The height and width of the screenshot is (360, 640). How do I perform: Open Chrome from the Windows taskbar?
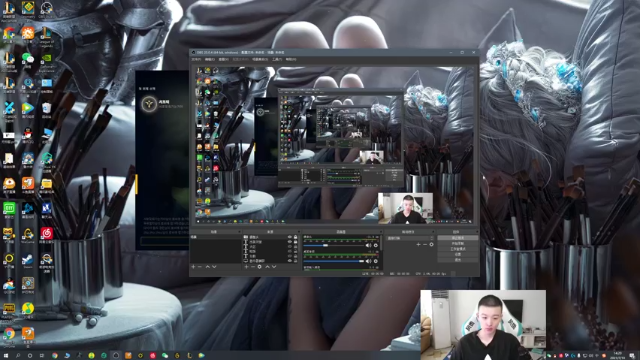point(55,356)
